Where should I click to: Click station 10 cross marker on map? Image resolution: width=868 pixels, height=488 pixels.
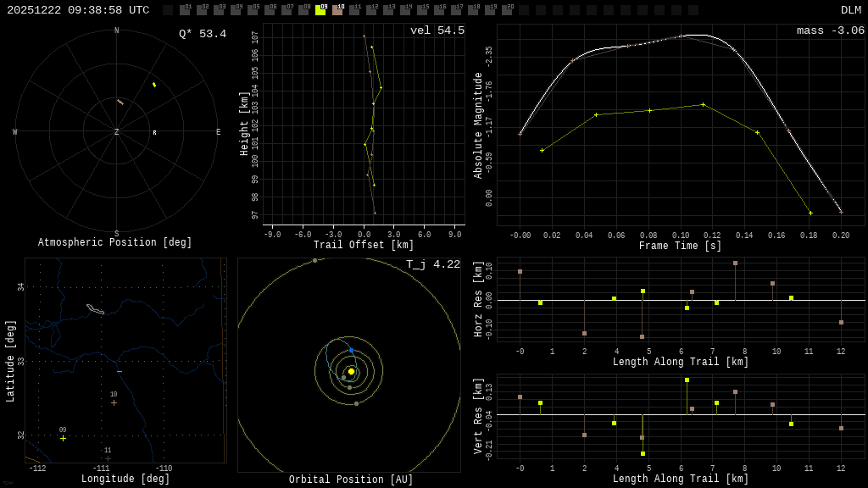click(114, 402)
